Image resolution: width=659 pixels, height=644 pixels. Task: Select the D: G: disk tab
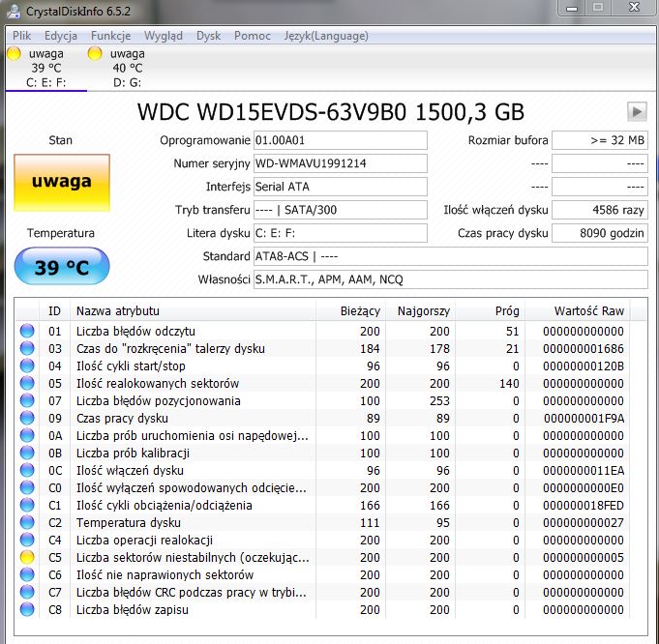[128, 68]
